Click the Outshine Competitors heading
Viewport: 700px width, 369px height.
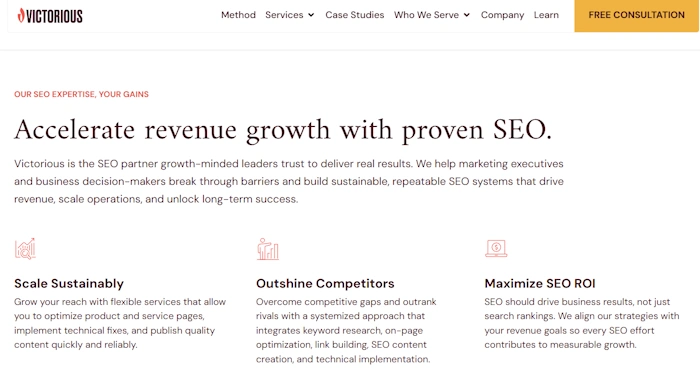[x=325, y=283]
